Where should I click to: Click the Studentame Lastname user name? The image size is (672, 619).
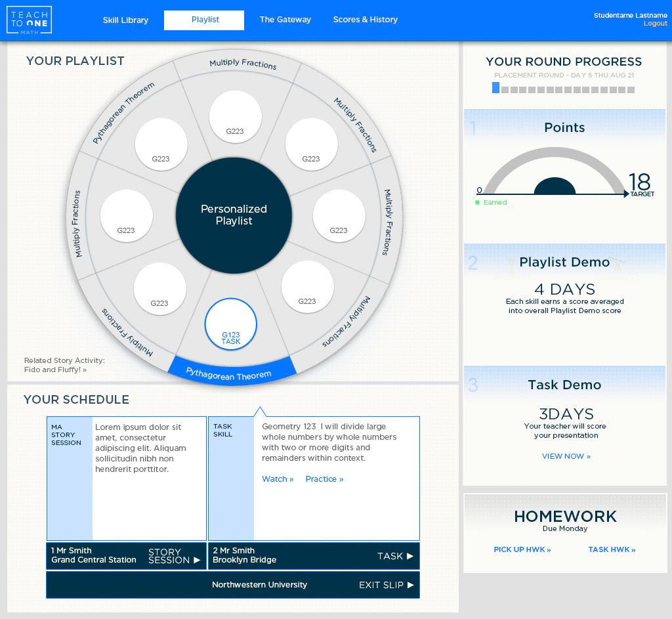(630, 16)
